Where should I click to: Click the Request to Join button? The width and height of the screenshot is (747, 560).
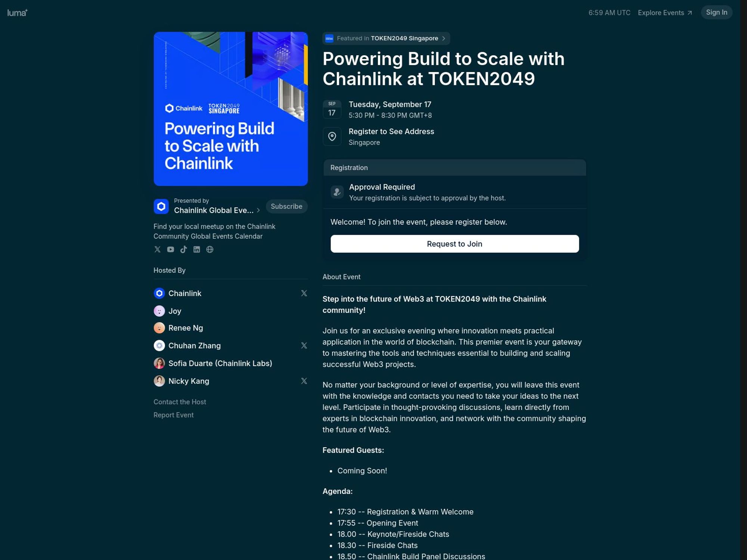click(x=454, y=243)
